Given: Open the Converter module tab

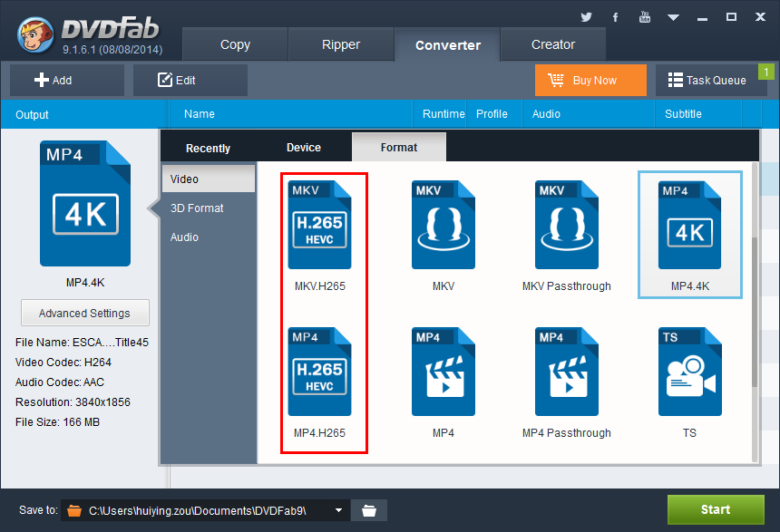Looking at the screenshot, I should coord(448,44).
